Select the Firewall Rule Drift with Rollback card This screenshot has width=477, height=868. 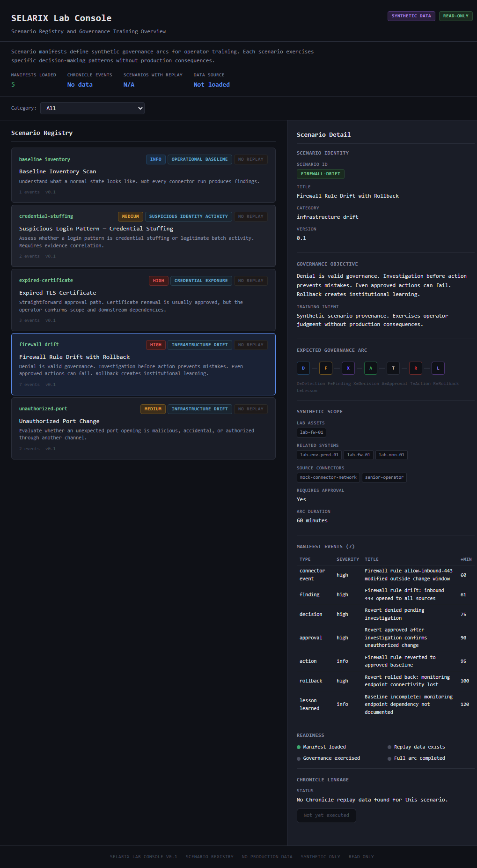coord(143,364)
